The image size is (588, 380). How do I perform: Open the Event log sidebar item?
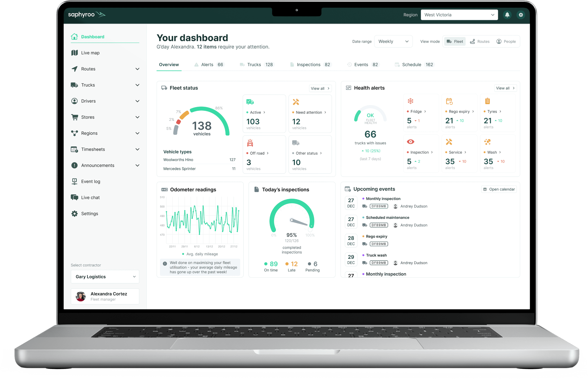(x=90, y=181)
